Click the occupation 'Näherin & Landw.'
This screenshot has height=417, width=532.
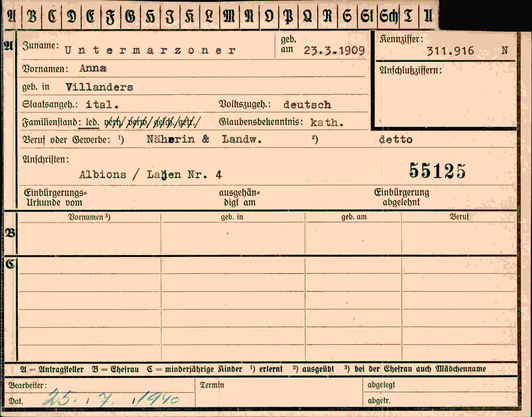pos(204,139)
